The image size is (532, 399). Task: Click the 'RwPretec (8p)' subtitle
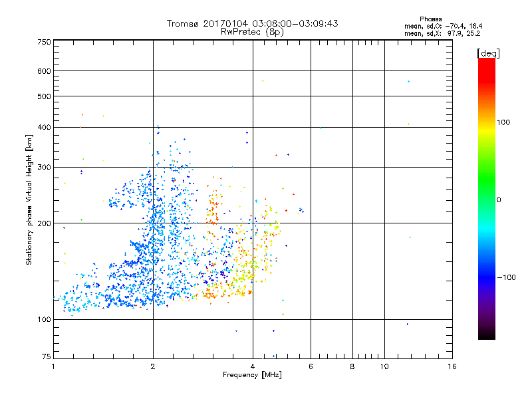pos(253,32)
